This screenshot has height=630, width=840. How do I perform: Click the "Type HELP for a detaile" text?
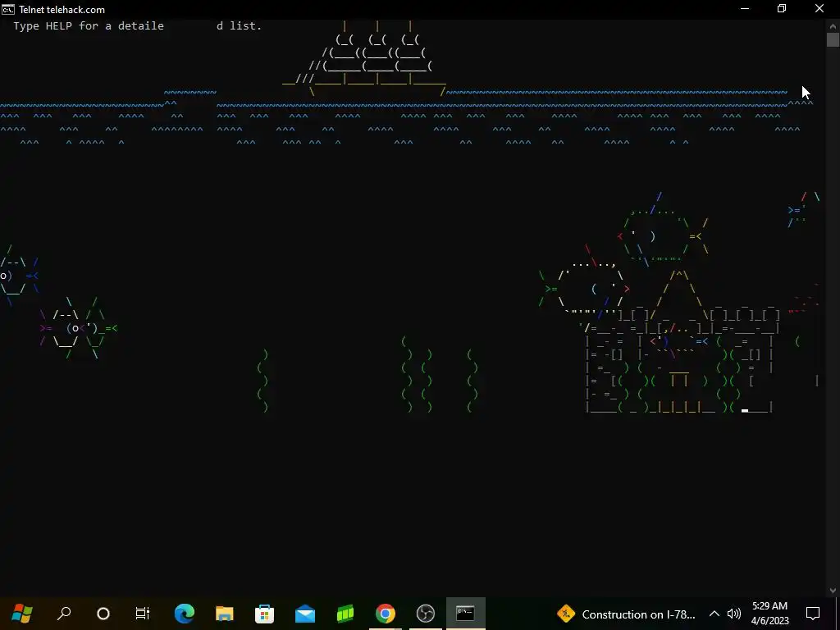[89, 25]
